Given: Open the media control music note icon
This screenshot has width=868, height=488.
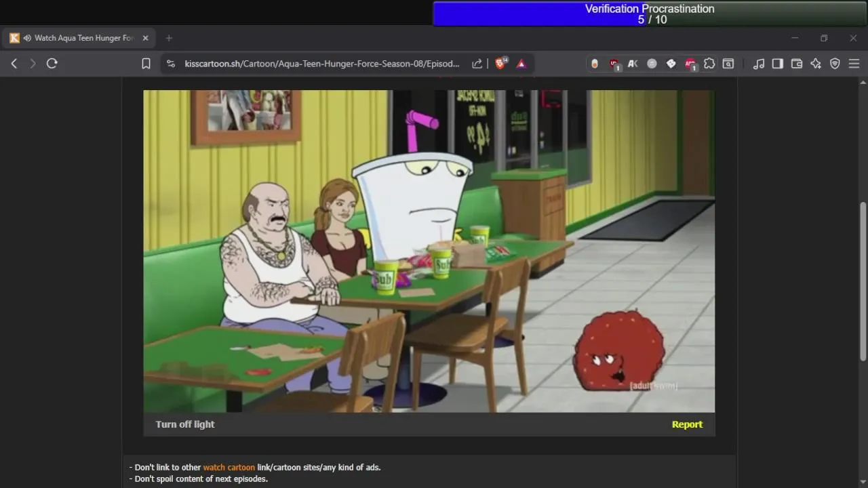Looking at the screenshot, I should (x=759, y=64).
